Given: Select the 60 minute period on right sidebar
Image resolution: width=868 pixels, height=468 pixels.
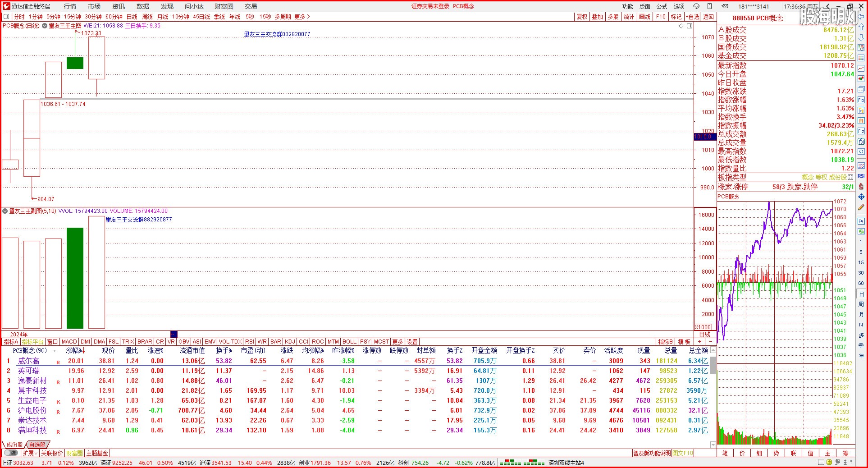Looking at the screenshot, I should pyautogui.click(x=861, y=283).
